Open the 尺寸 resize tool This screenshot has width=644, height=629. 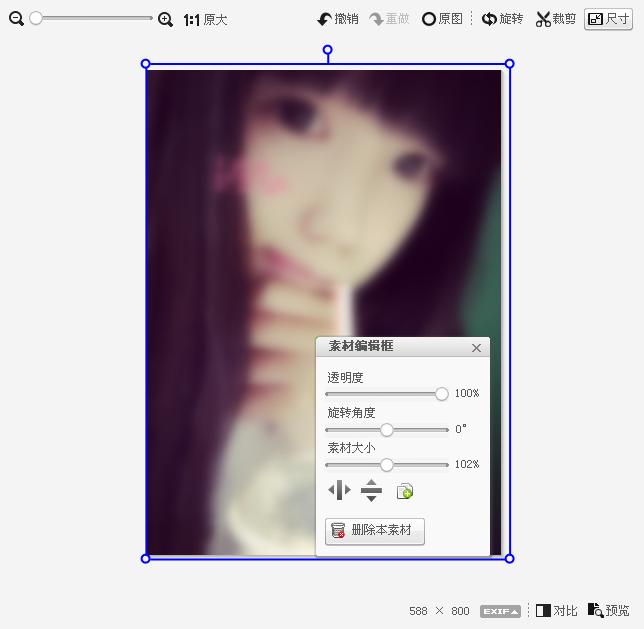(608, 19)
